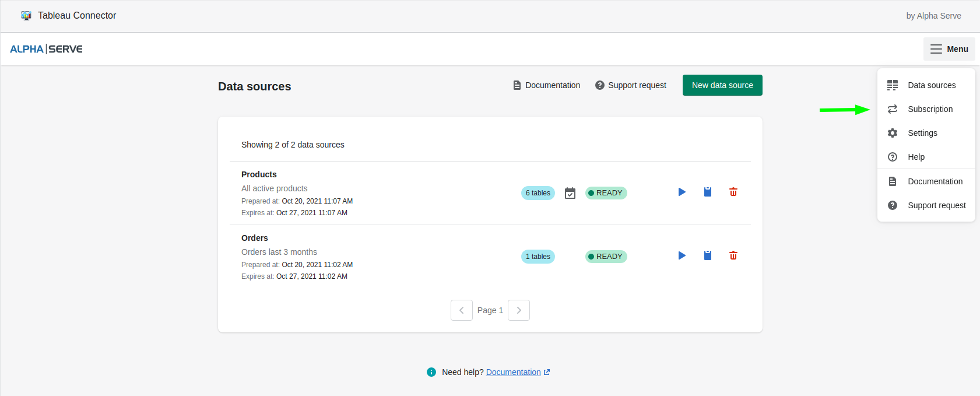
Task: Open Subscription from the menu
Action: pyautogui.click(x=930, y=109)
